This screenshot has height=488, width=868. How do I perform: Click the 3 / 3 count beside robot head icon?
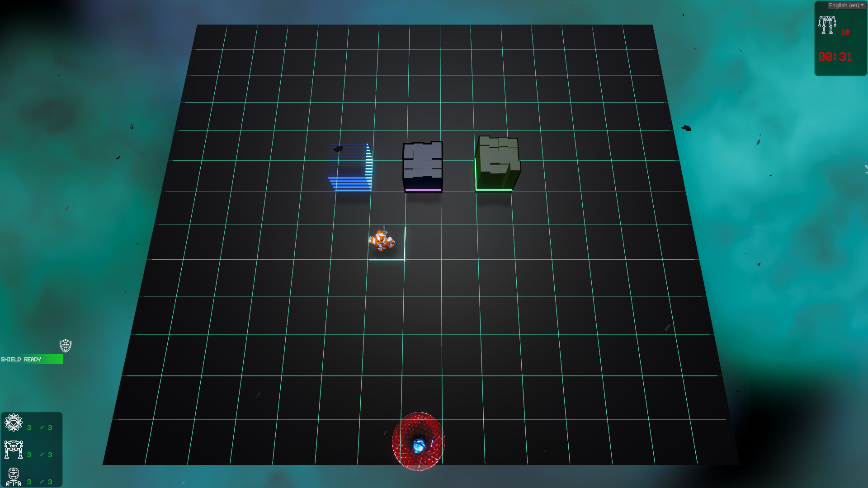[40, 482]
